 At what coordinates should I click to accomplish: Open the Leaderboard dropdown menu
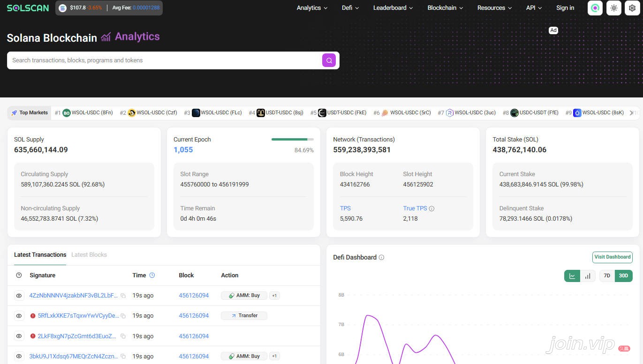(393, 8)
